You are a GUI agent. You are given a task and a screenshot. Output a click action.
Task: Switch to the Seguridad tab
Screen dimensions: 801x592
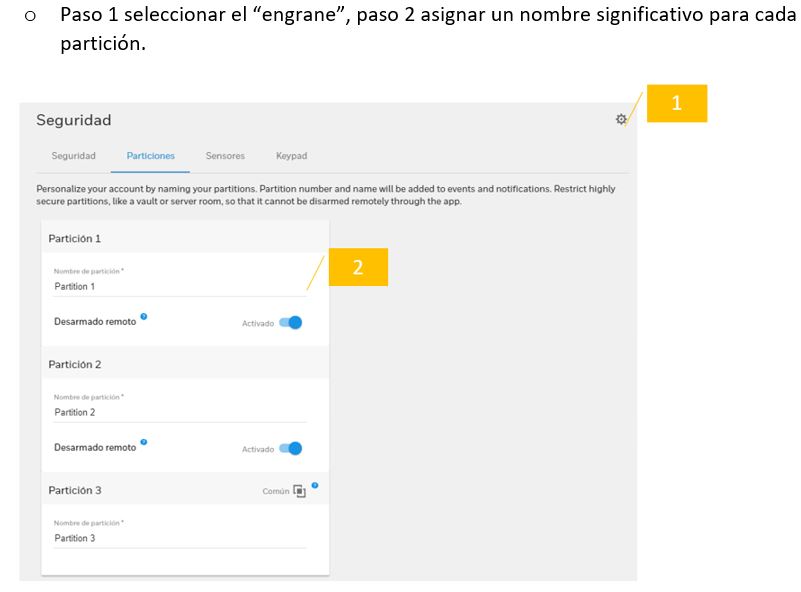pos(74,156)
